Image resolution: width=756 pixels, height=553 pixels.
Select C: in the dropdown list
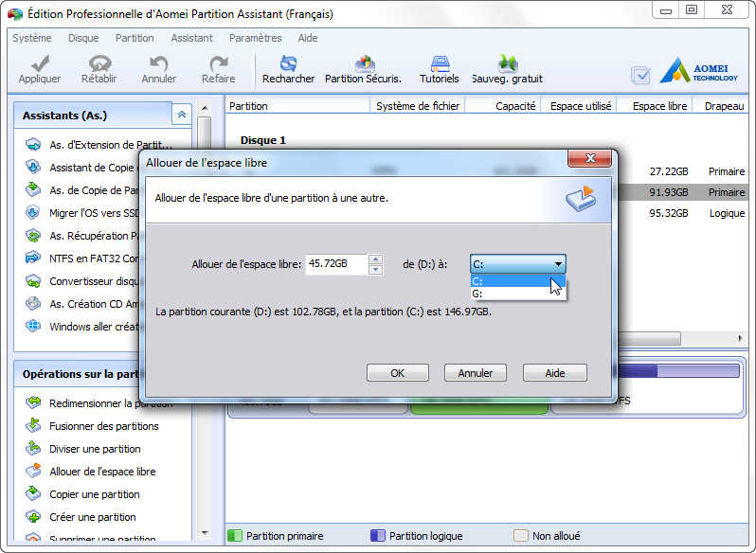pos(518,281)
